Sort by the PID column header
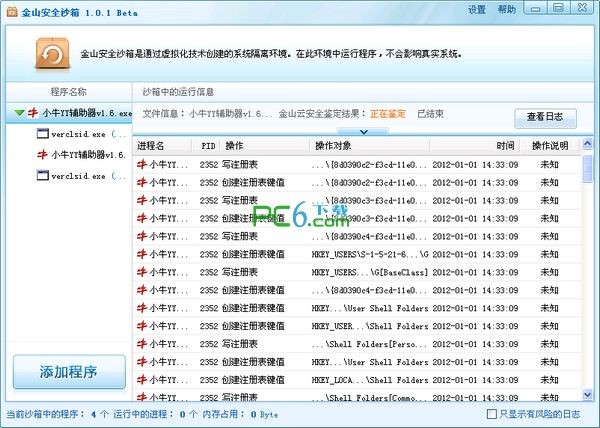The width and height of the screenshot is (600, 428). [208, 146]
